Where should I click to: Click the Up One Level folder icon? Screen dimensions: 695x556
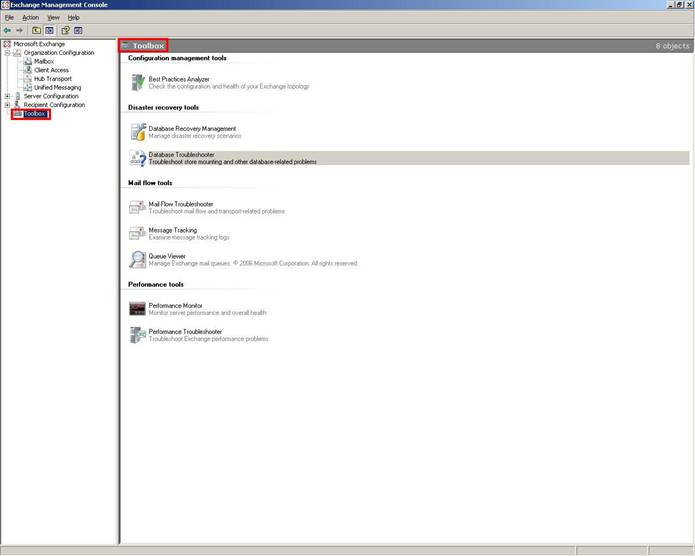point(36,30)
